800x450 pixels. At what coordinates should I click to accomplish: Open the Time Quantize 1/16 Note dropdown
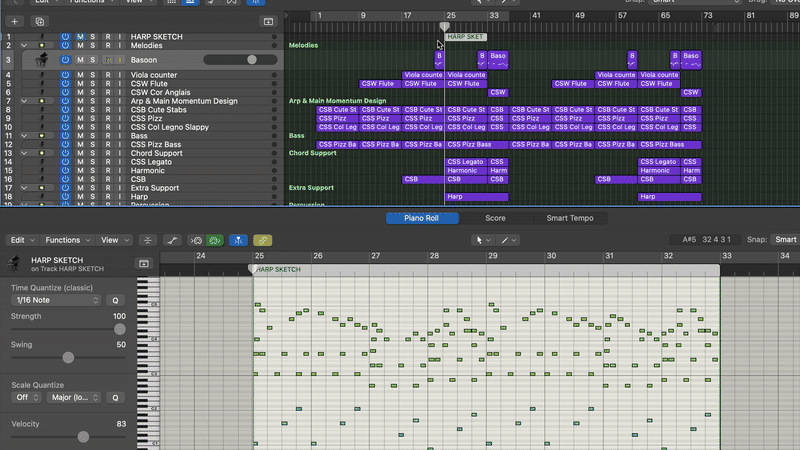tap(56, 300)
